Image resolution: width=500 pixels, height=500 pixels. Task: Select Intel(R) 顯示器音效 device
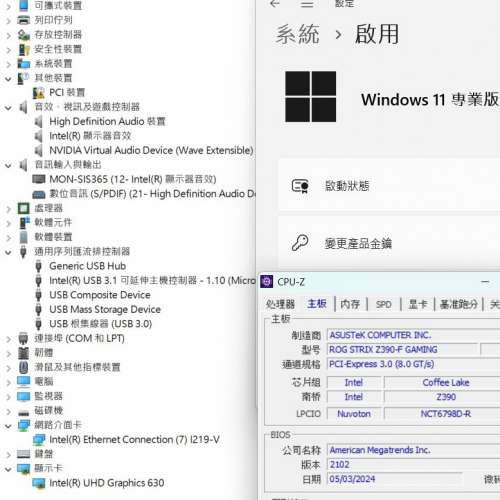(90, 136)
